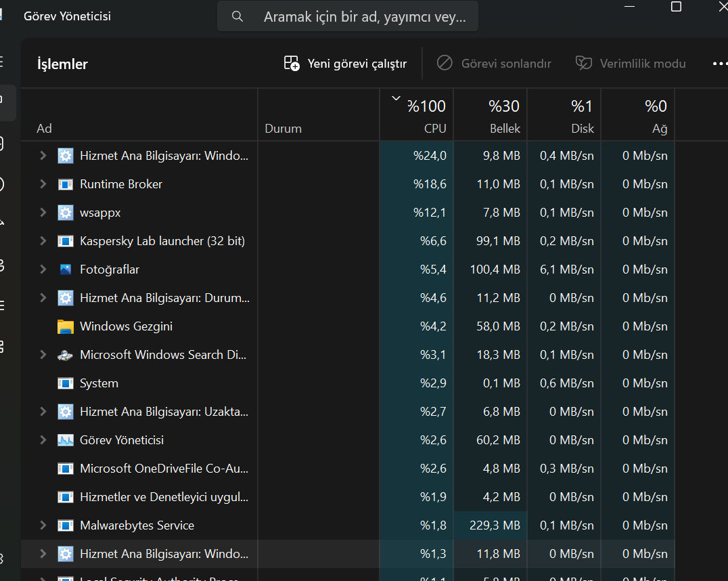Click the Disk column header
Viewport: 728px width, 581px height.
point(564,115)
